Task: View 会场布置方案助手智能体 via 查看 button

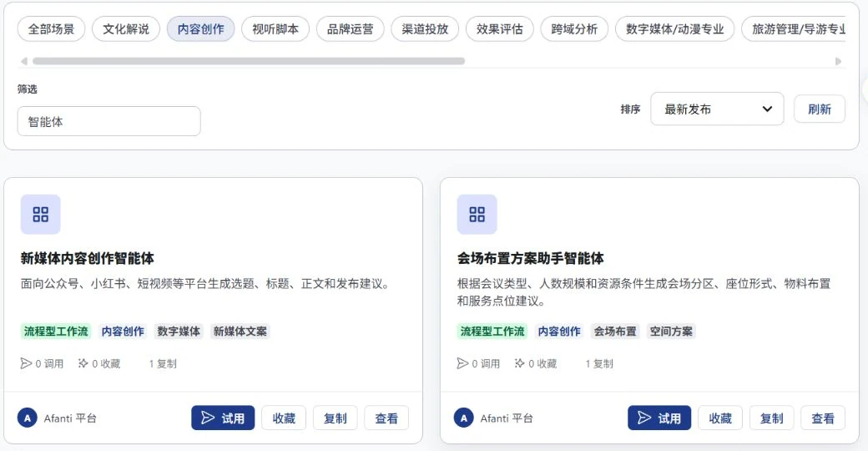Action: [x=823, y=418]
